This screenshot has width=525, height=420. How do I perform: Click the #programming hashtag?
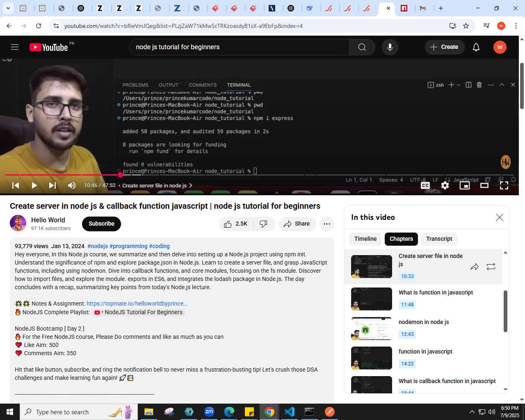(128, 246)
